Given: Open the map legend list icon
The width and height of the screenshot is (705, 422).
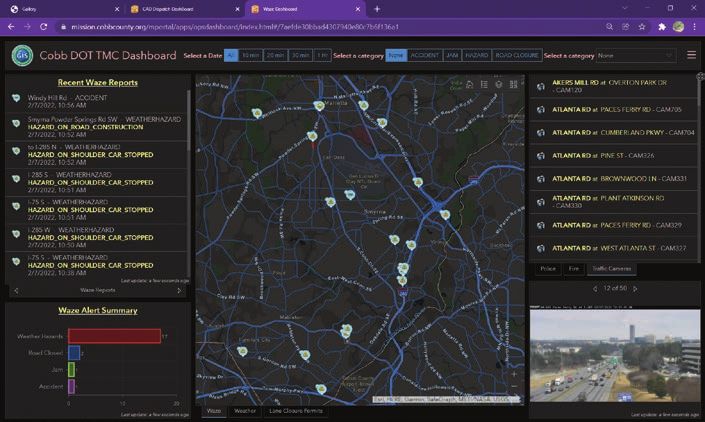Looking at the screenshot, I should point(484,84).
